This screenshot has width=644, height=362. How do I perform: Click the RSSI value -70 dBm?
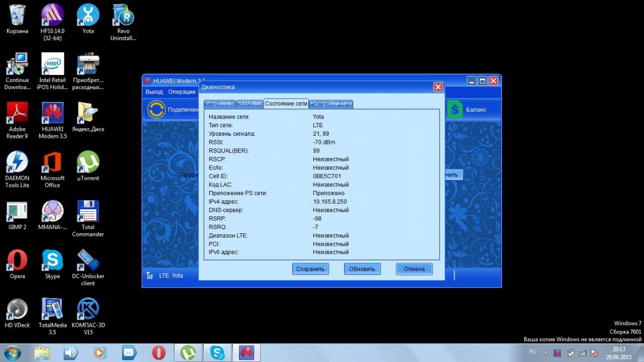tap(324, 142)
